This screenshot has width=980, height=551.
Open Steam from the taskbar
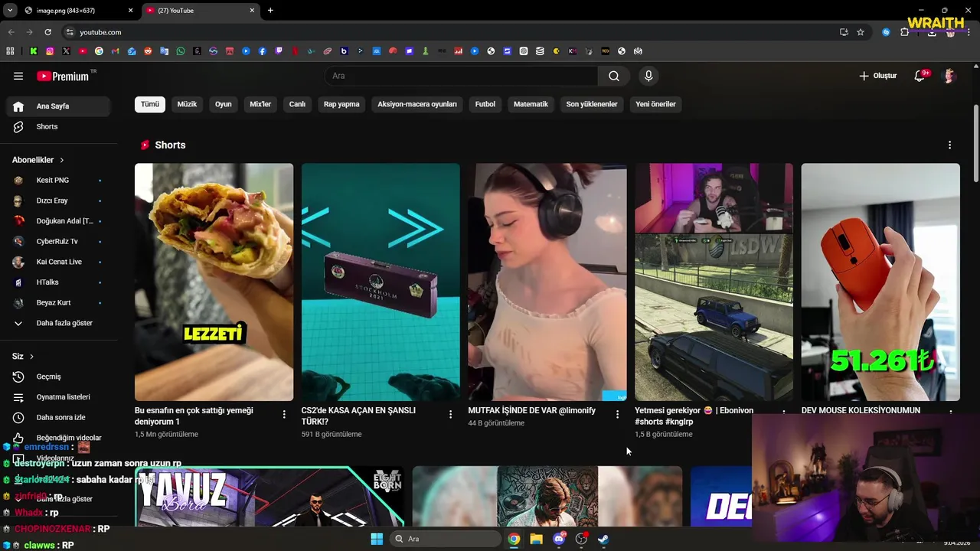tap(603, 539)
